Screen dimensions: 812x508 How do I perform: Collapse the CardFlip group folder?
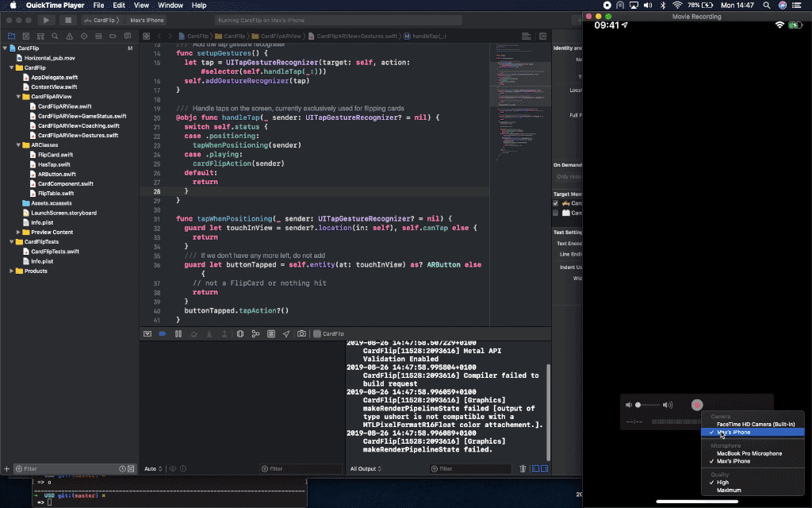[11, 68]
